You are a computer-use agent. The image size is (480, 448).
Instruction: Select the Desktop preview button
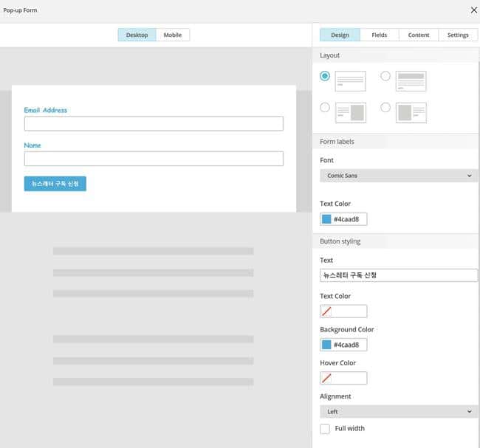pos(137,35)
